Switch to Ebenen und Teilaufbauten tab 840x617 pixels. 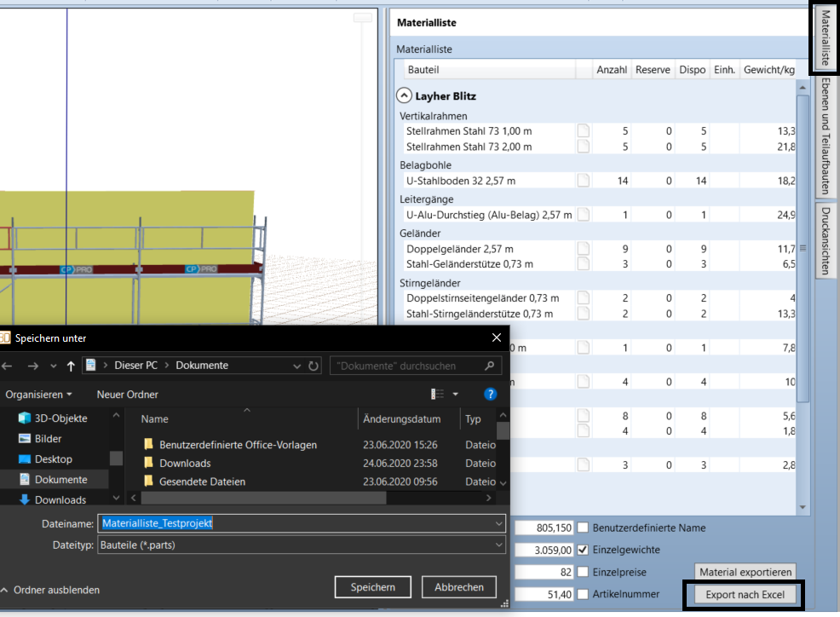826,136
